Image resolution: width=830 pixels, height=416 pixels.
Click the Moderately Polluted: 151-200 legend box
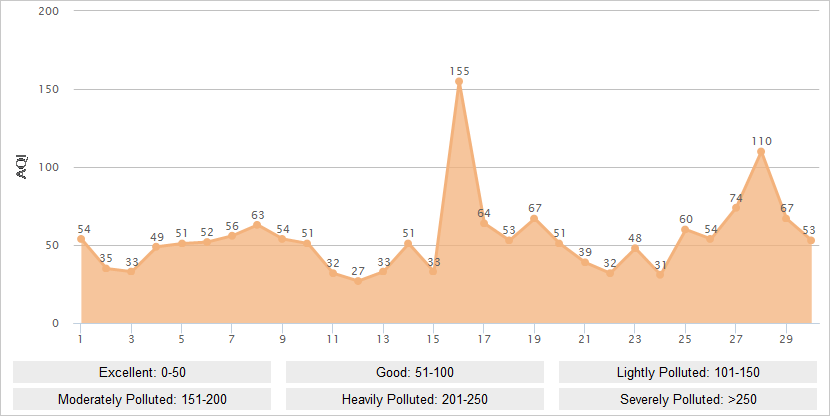click(x=142, y=399)
